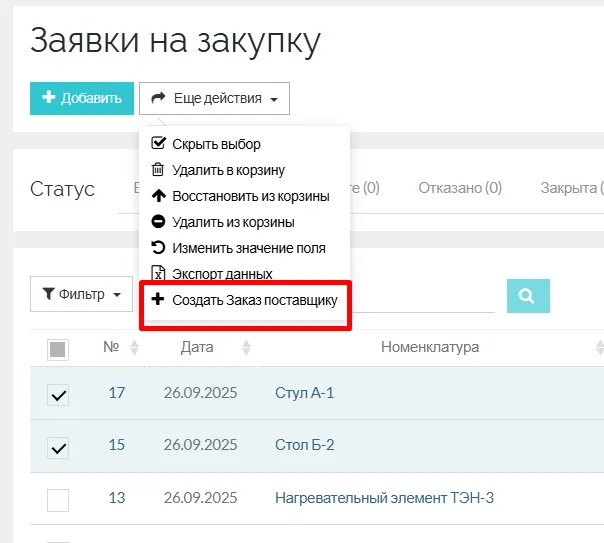Viewport: 604px width, 543px height.
Task: Collapse the Еще действия dropdown button
Action: click(x=215, y=98)
